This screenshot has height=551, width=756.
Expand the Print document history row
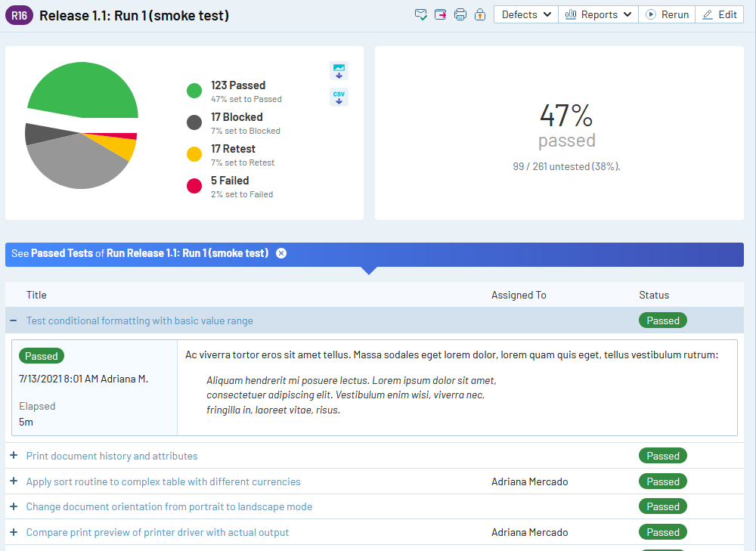[14, 456]
